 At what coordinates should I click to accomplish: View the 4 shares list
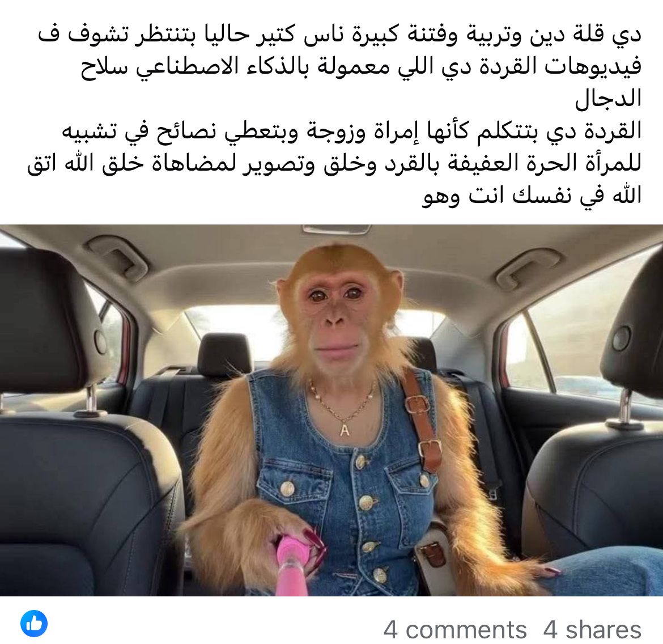pyautogui.click(x=592, y=629)
